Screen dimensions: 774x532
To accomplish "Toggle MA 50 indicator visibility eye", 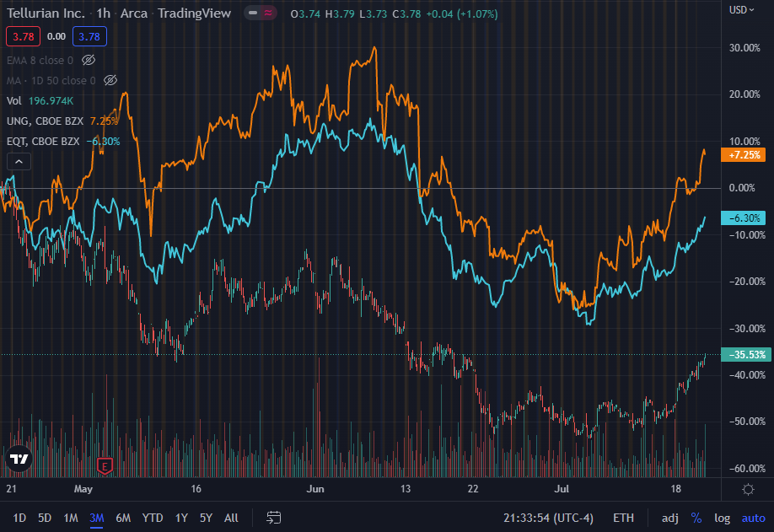I will click(x=110, y=80).
